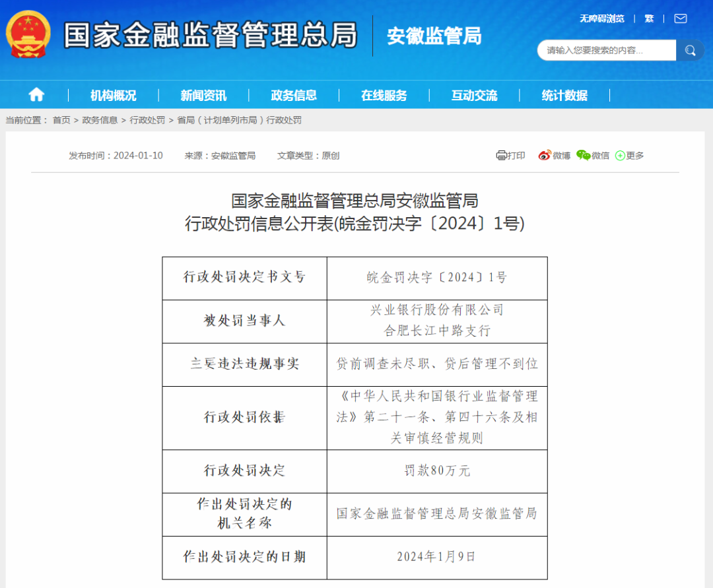Click the search magnifier button
Screen dimensions: 713x588
tap(690, 50)
